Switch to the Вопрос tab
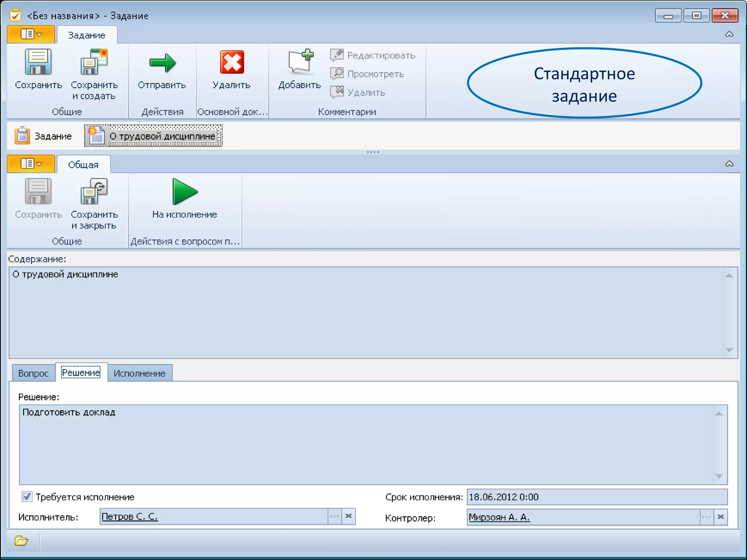The image size is (747, 560). click(33, 373)
